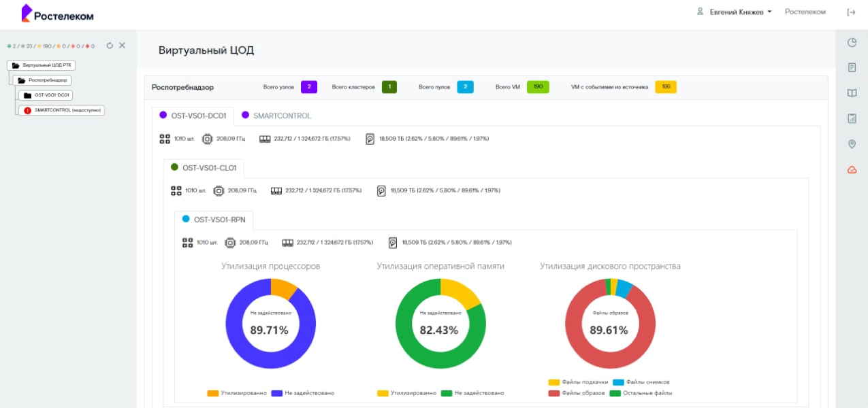The image size is (868, 408).
Task: Toggle Утилизированно legend under processor chart
Action: (237, 393)
